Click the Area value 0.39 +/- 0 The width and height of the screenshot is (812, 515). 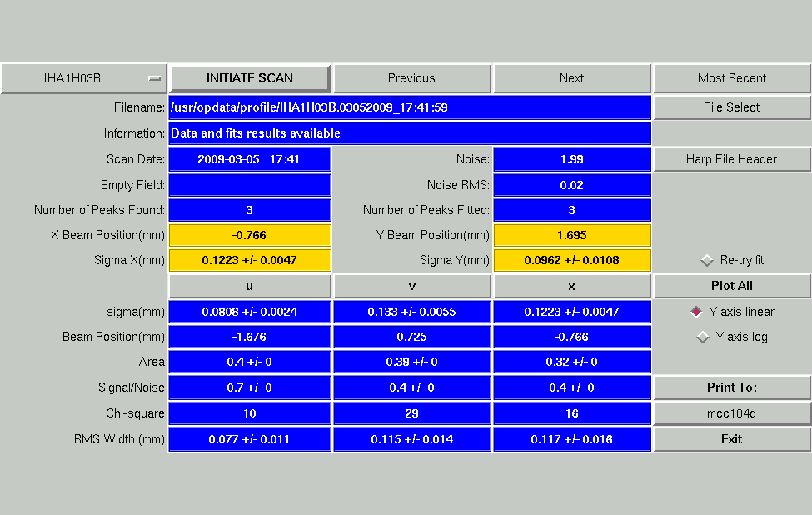pos(411,362)
